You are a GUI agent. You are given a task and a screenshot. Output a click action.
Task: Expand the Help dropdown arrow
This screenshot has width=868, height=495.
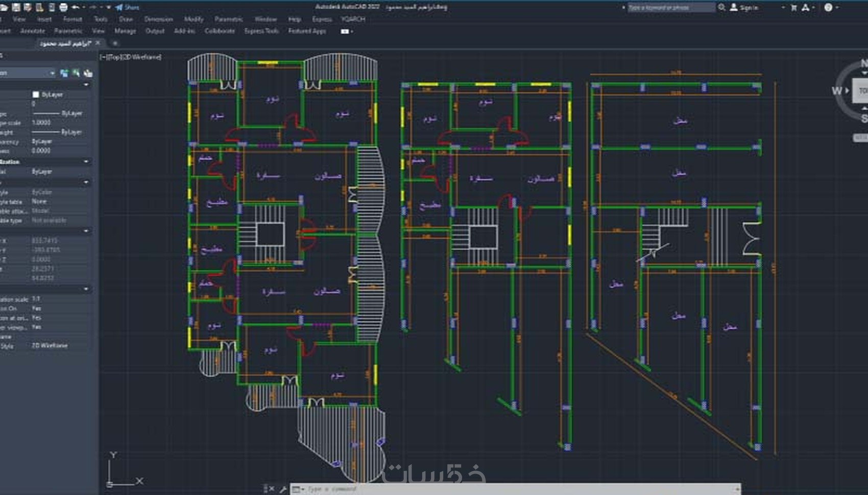(x=837, y=7)
